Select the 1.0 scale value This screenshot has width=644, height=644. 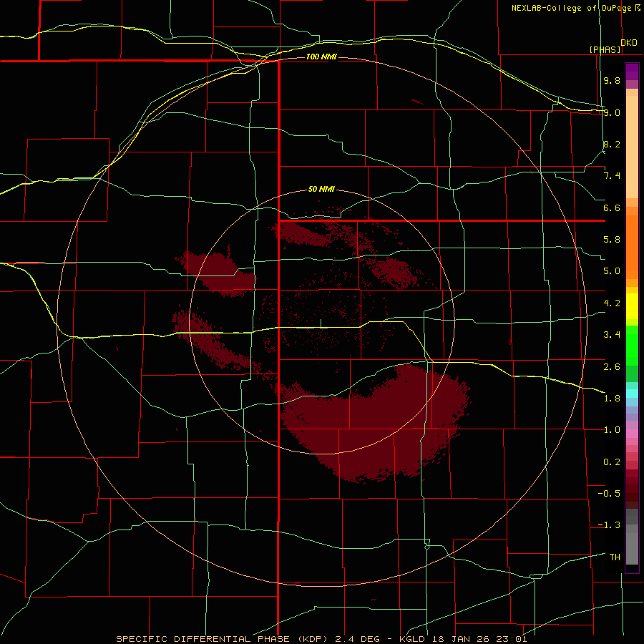pos(612,430)
